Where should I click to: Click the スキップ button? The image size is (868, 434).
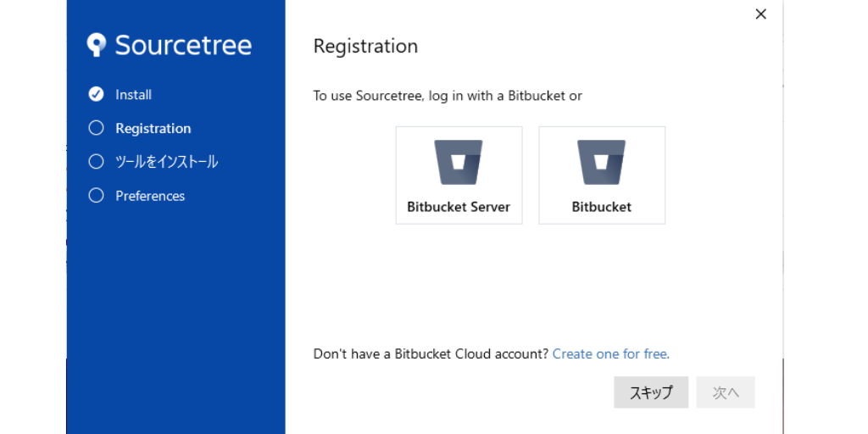pos(651,392)
